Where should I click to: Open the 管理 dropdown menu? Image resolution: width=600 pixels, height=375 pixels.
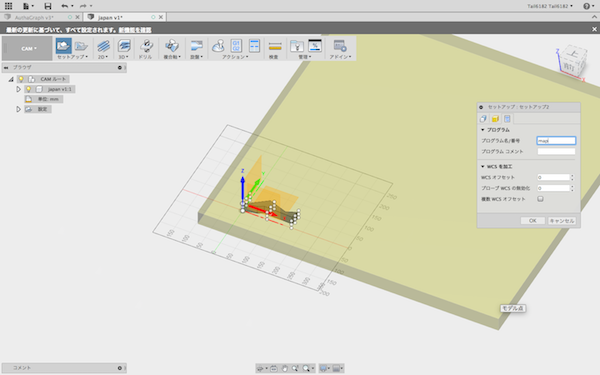(x=305, y=57)
